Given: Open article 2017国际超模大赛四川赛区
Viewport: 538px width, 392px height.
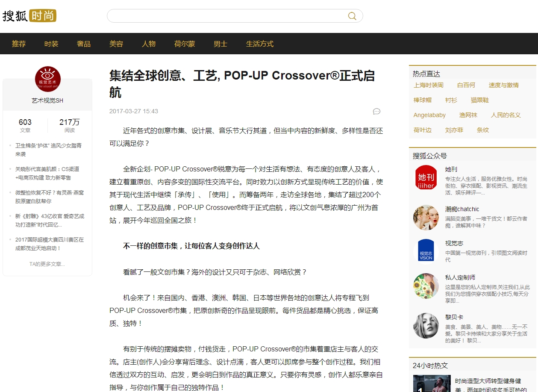Looking at the screenshot, I should tap(50, 244).
